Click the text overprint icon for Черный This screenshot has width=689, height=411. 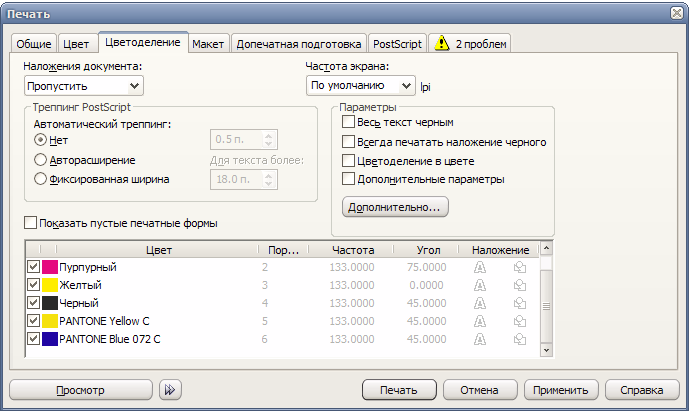click(479, 304)
